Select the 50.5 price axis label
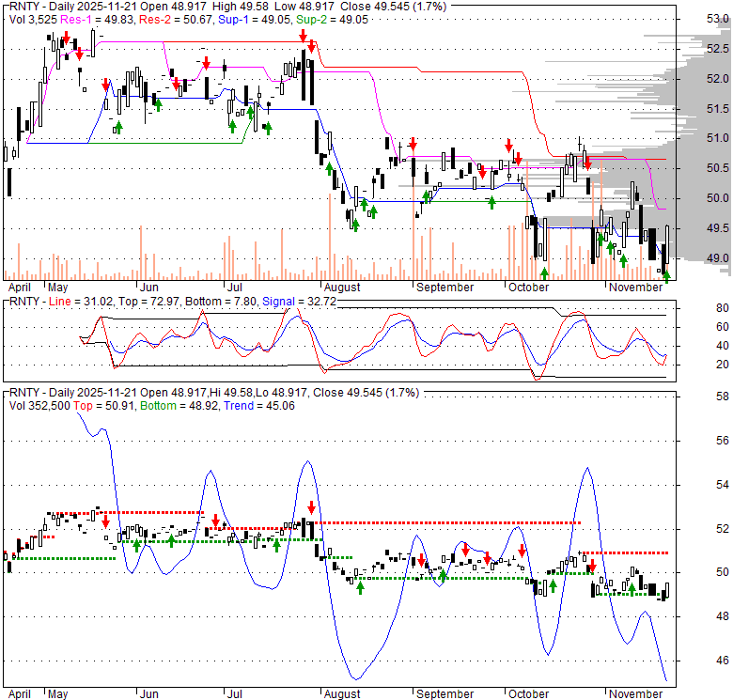This screenshot has width=733, height=700. click(718, 168)
